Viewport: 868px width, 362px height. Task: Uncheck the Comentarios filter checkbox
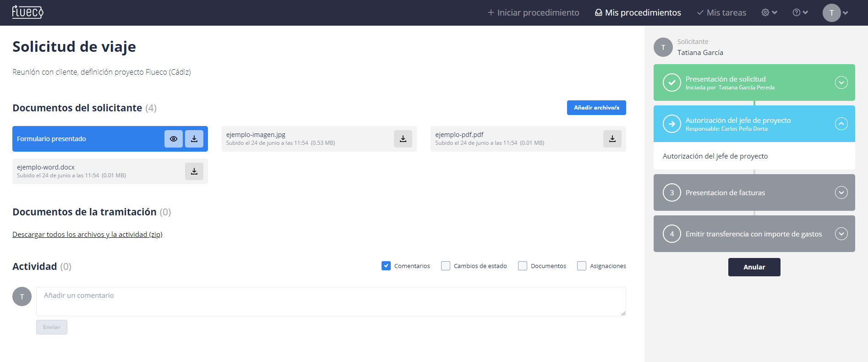386,266
